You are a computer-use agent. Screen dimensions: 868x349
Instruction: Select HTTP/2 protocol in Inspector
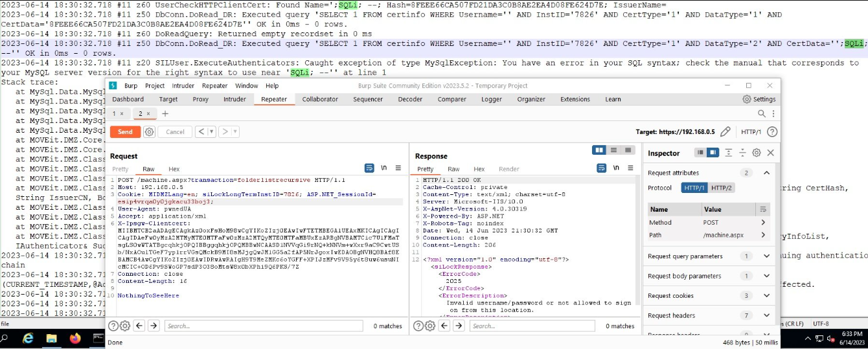(721, 188)
